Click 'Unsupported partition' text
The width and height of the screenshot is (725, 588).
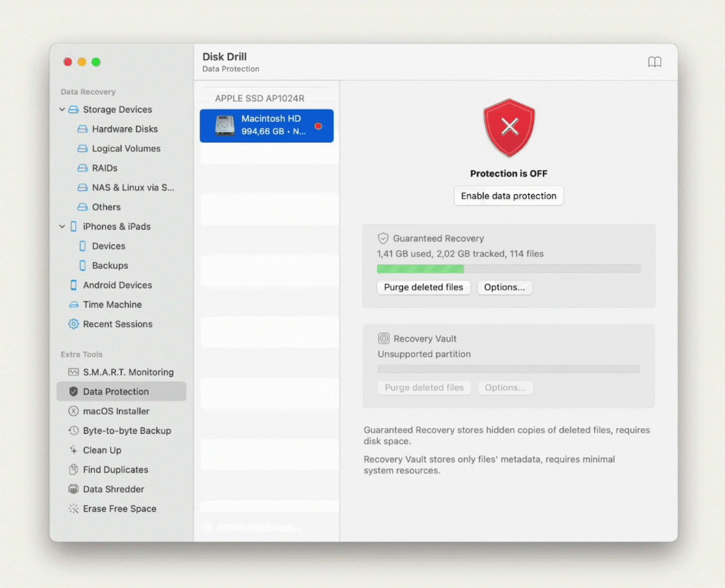pos(424,354)
